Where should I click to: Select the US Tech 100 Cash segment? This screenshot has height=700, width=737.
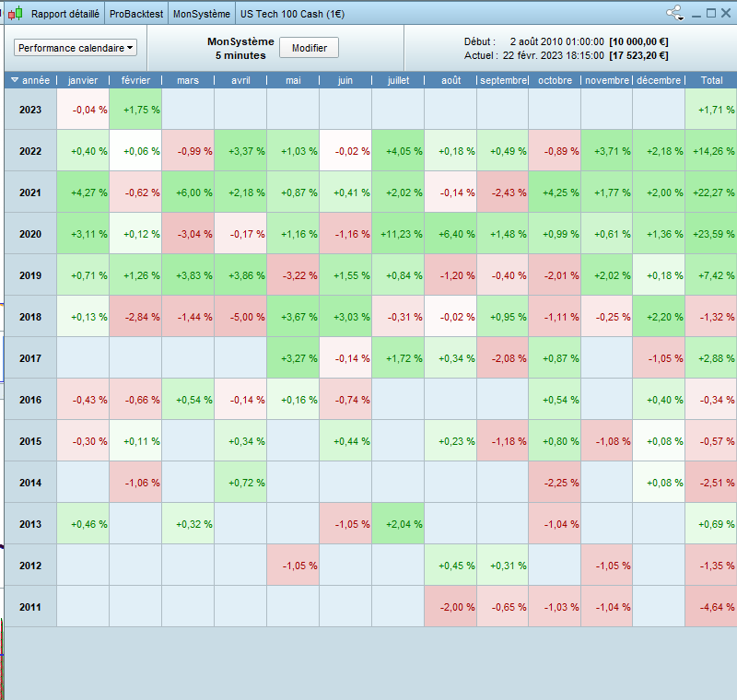[292, 14]
